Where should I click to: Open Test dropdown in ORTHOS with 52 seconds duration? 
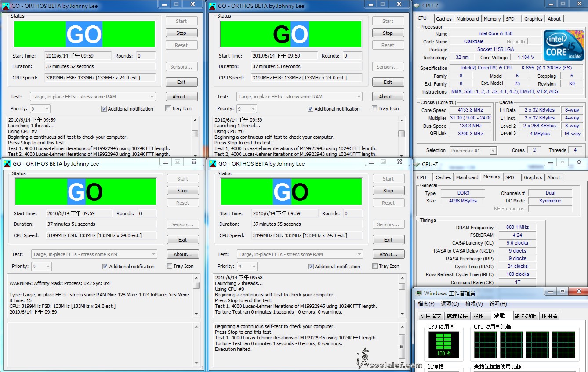(93, 97)
